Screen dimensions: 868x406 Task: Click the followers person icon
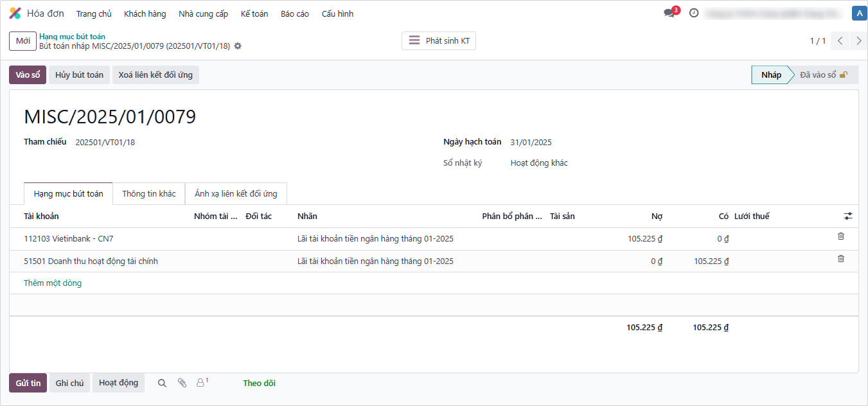coord(201,383)
